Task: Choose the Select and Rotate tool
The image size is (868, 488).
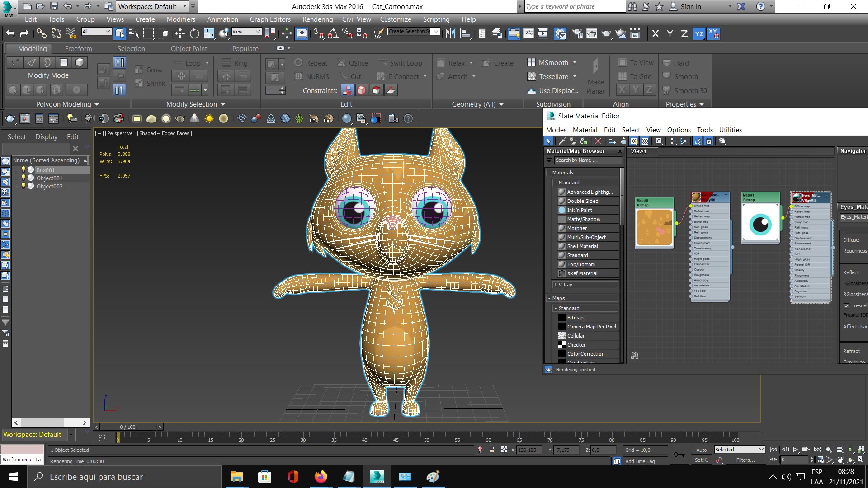Action: point(194,33)
